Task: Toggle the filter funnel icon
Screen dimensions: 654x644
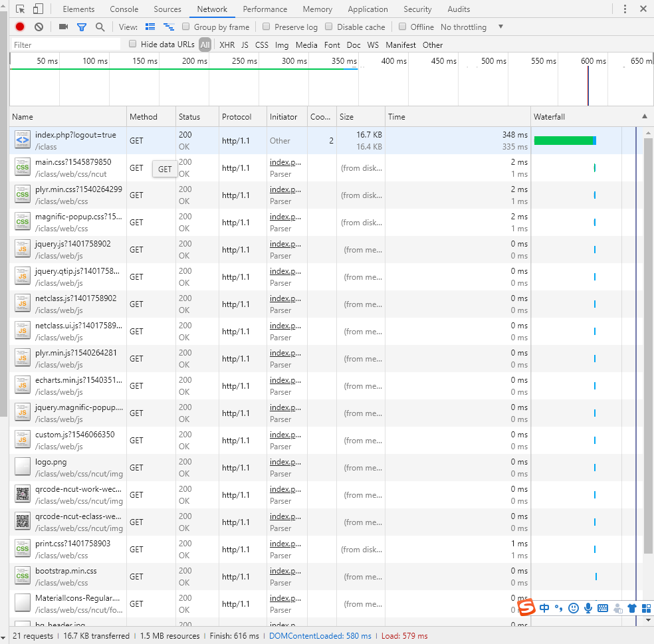Action: tap(82, 27)
